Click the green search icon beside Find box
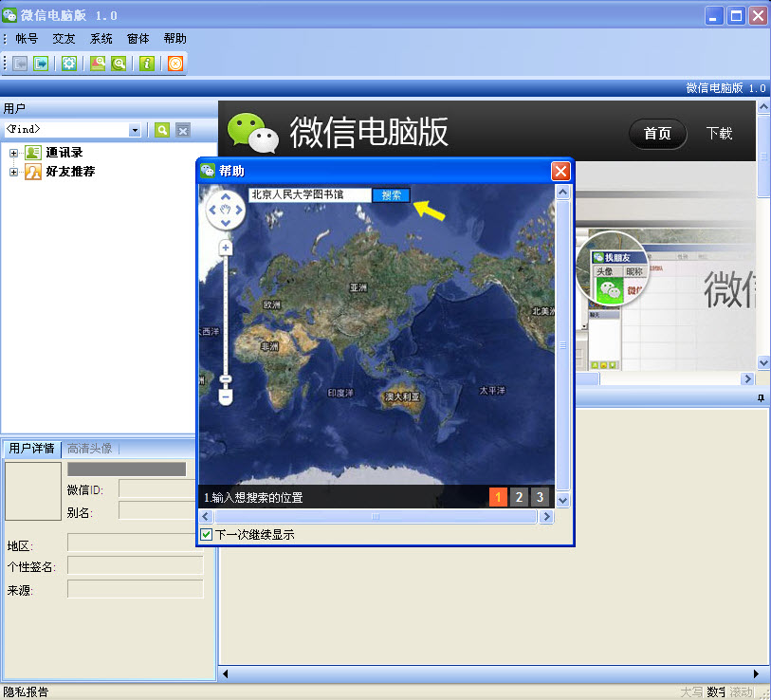This screenshot has width=771, height=700. pos(162,130)
